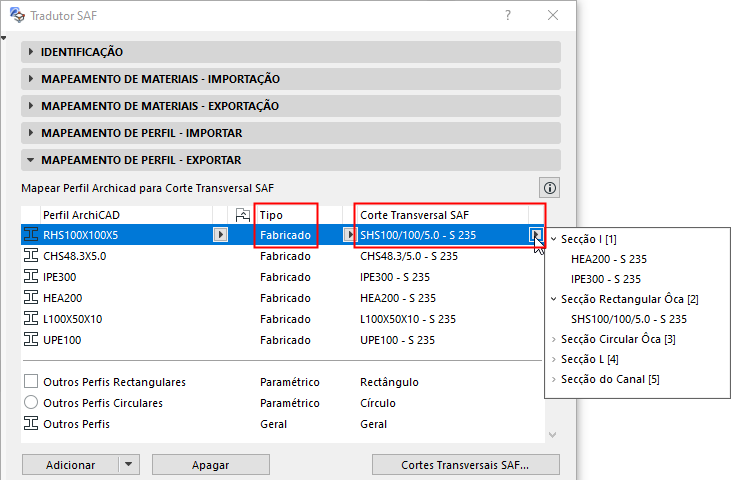Close the Tradutor SAF dialog
This screenshot has height=480, width=731.
click(553, 15)
